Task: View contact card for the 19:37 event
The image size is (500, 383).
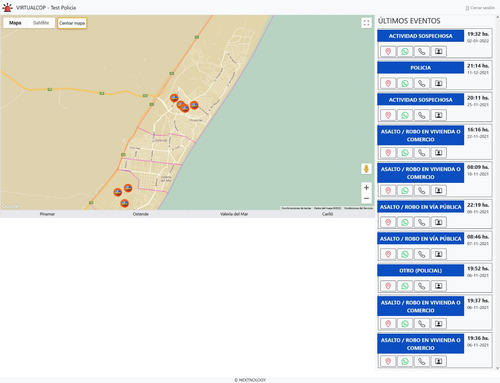Action: (439, 324)
